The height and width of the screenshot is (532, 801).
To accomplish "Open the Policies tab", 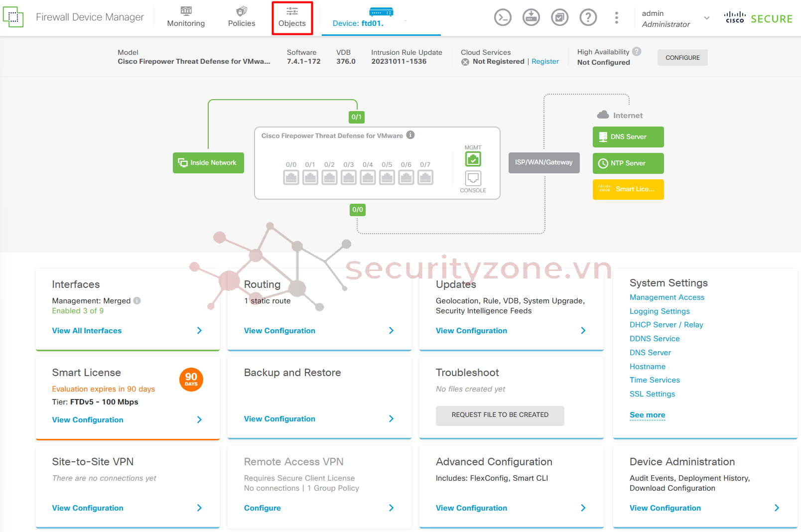I will pyautogui.click(x=242, y=17).
